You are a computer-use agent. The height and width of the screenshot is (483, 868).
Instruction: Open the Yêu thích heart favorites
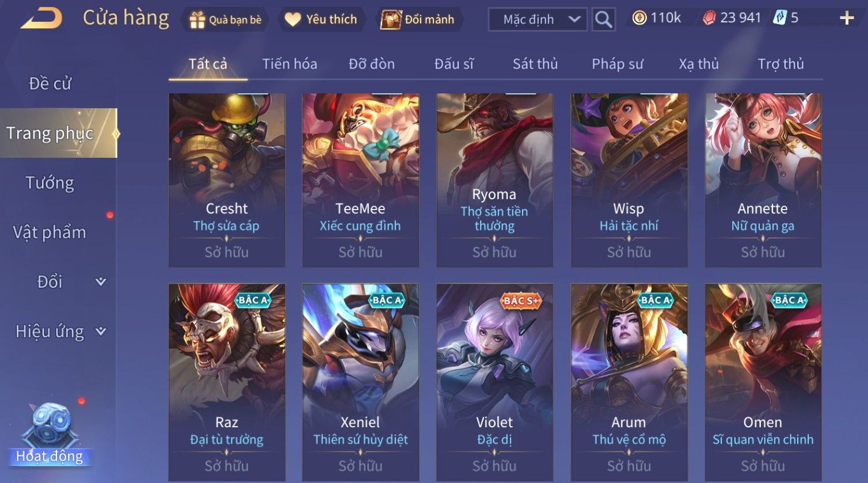click(x=321, y=20)
